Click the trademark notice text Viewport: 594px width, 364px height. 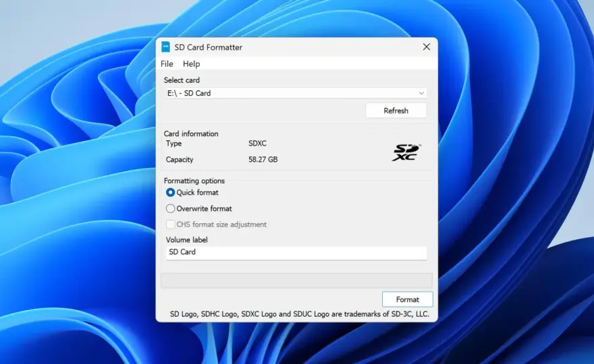299,314
